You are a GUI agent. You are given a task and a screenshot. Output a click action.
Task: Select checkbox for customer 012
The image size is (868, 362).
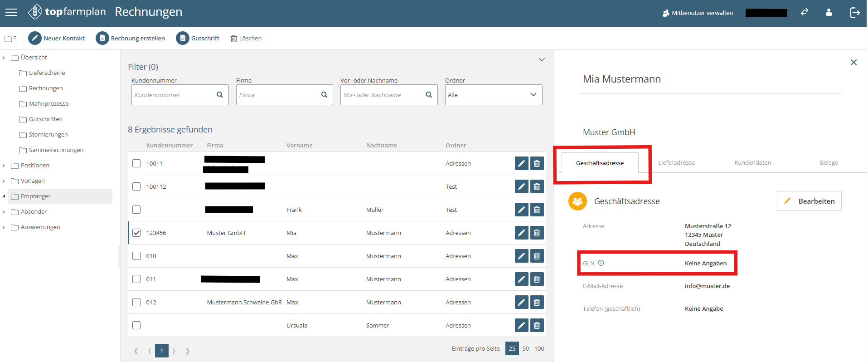point(136,302)
